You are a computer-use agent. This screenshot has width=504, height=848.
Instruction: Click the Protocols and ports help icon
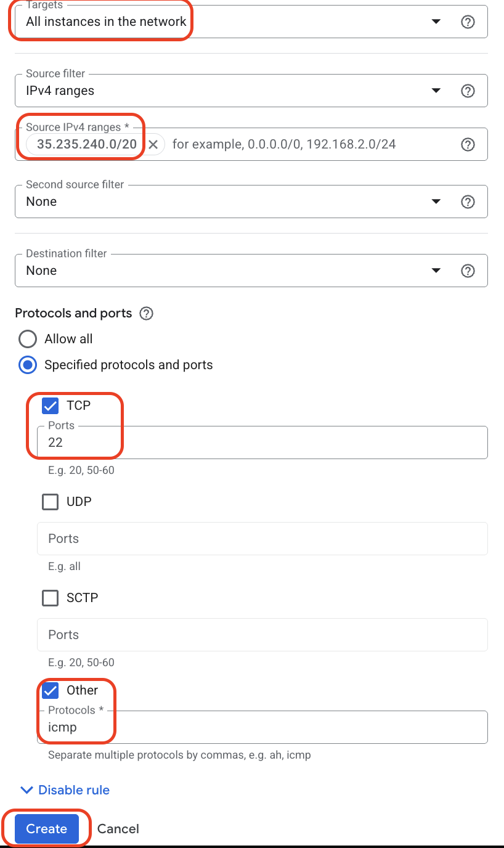pos(146,314)
